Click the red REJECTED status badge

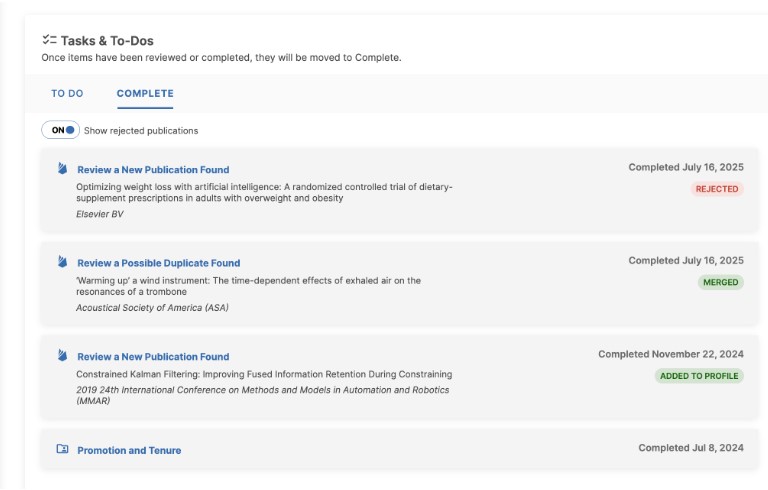point(716,189)
